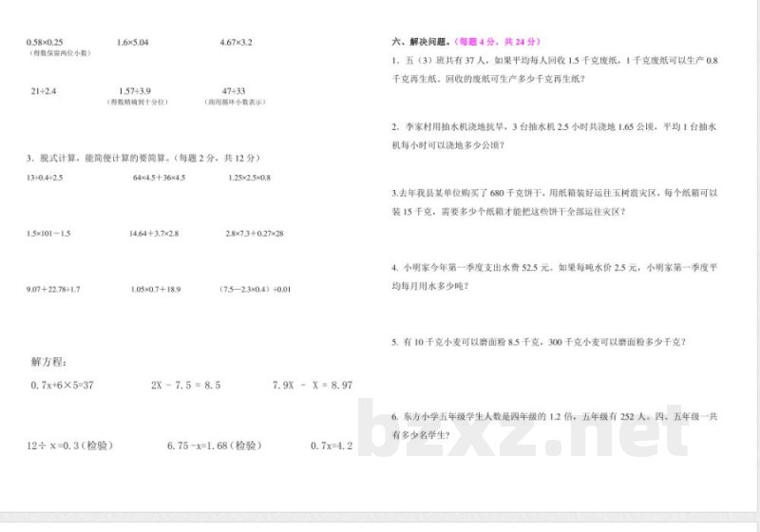Click the expression 1.5×101−1.5
Image resolution: width=760 pixels, height=532 pixels.
coord(48,234)
